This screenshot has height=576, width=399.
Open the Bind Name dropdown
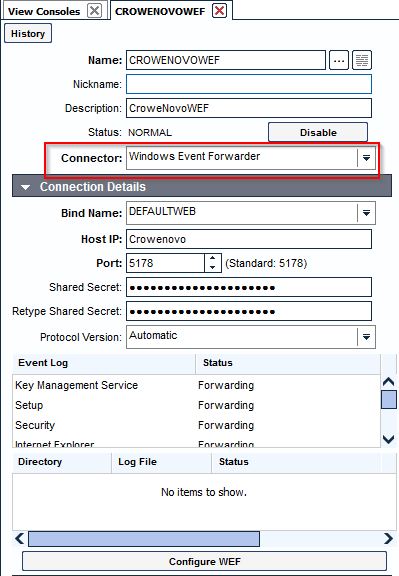tap(366, 213)
